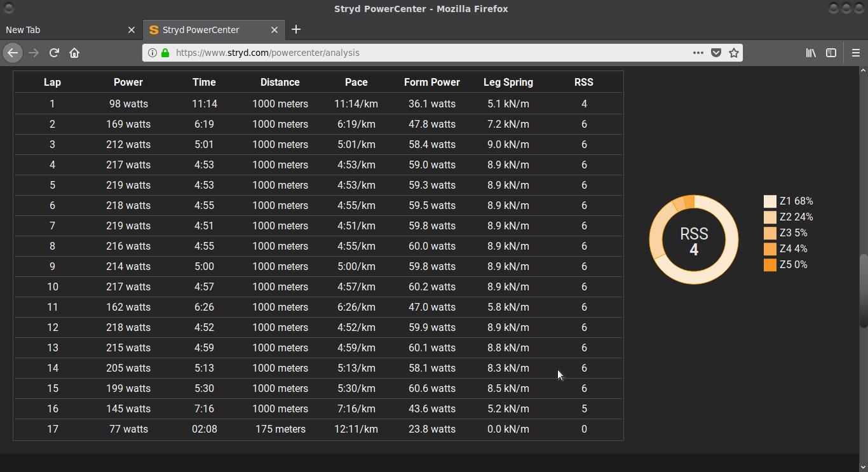Show site information for stryd.com

point(153,53)
